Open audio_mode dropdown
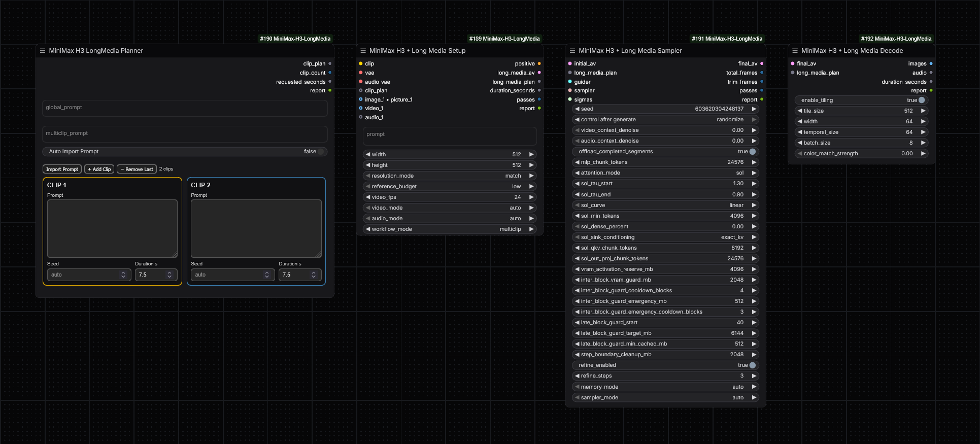Viewport: 980px width, 444px height. (x=450, y=218)
